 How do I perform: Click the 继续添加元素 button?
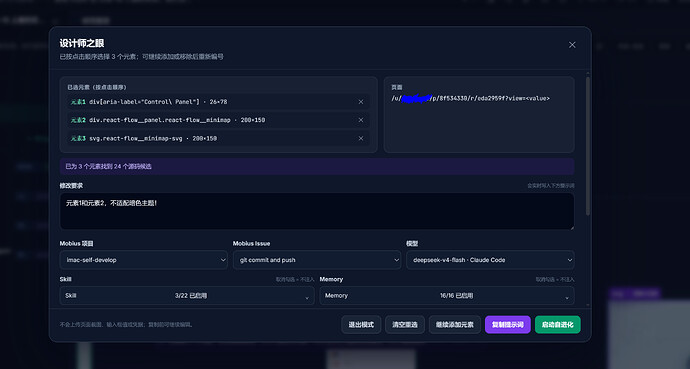tap(455, 325)
